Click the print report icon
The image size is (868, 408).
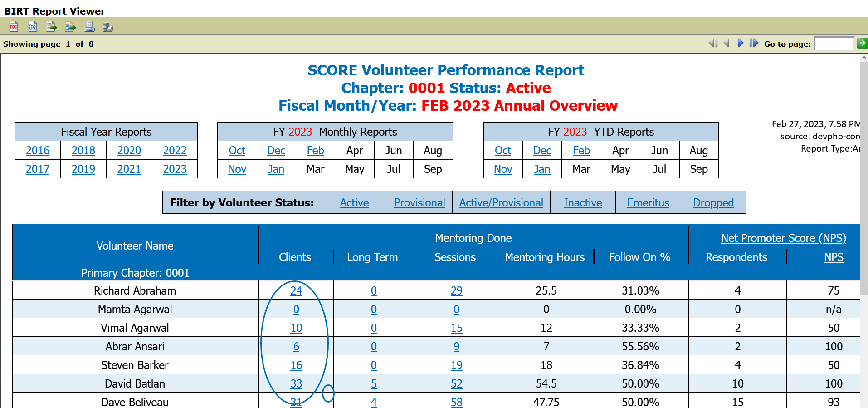coord(89,27)
